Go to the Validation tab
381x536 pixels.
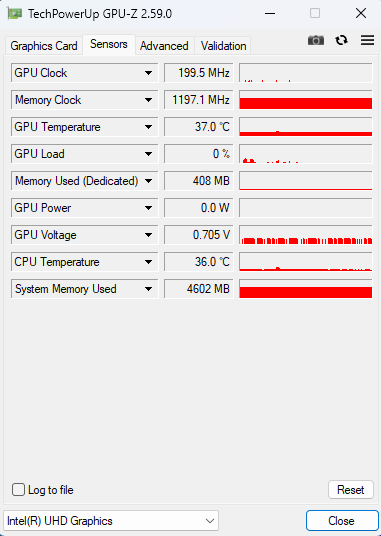[223, 46]
